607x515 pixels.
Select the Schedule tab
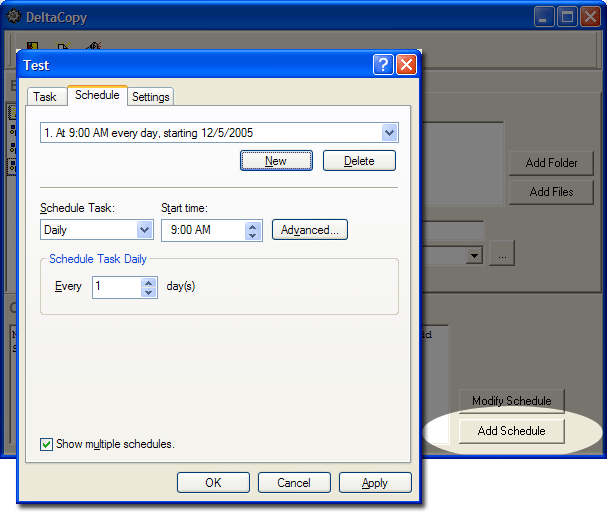(97, 95)
